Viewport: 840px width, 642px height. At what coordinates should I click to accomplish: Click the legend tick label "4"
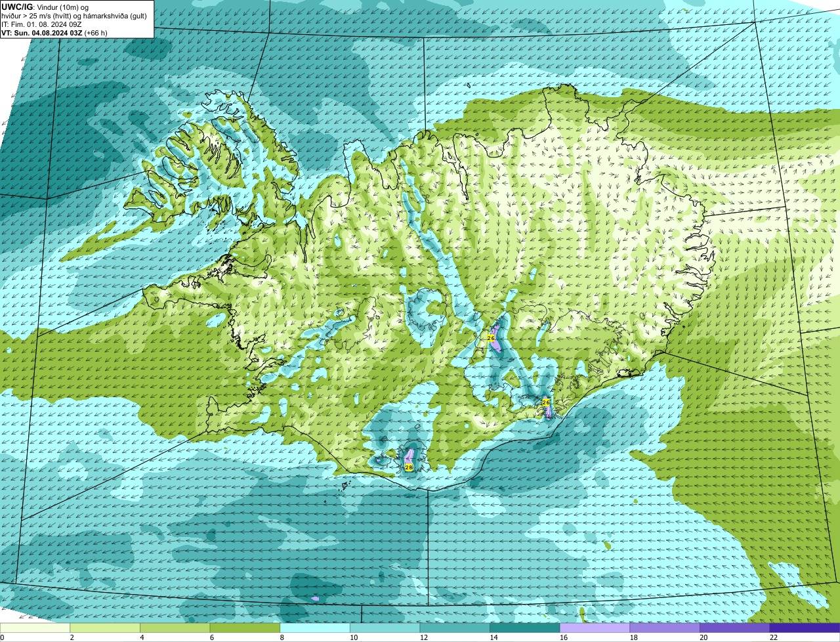click(x=142, y=637)
